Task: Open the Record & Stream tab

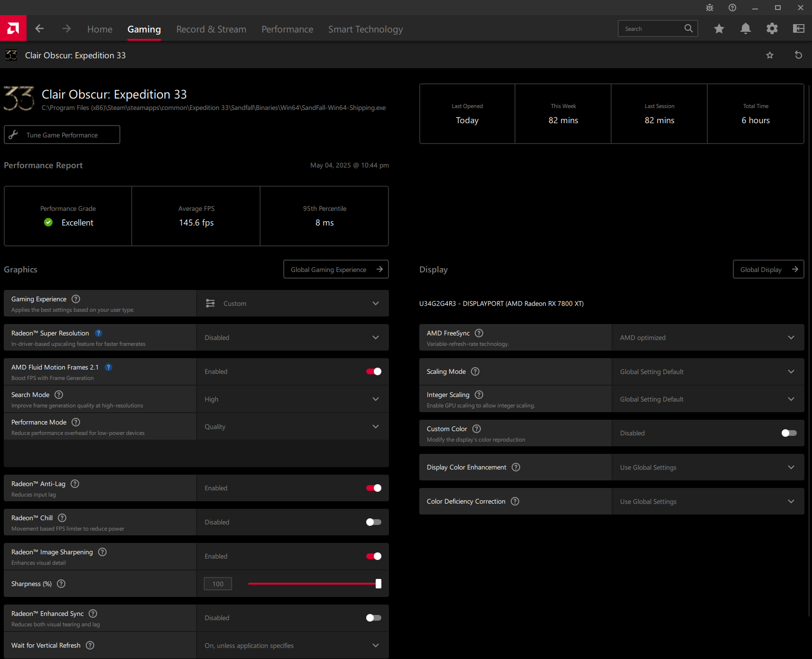Action: tap(211, 29)
